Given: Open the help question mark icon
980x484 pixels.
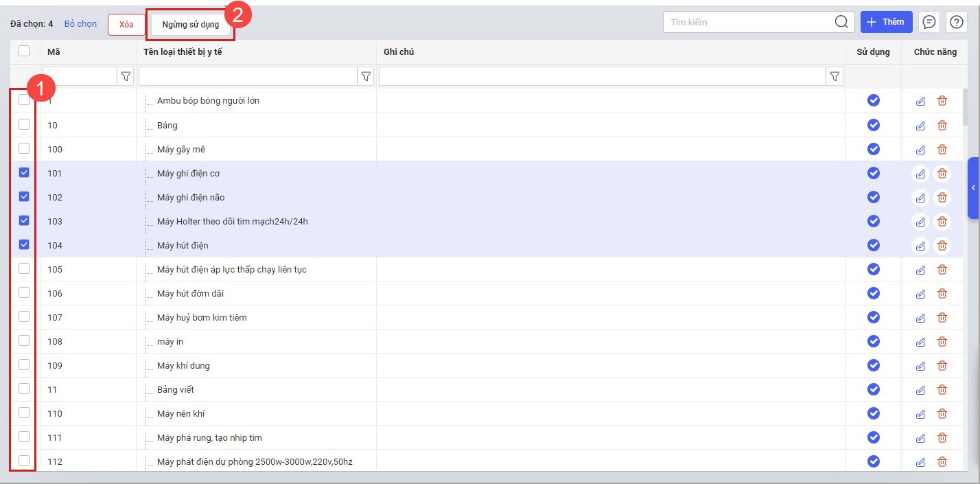Looking at the screenshot, I should pyautogui.click(x=956, y=22).
